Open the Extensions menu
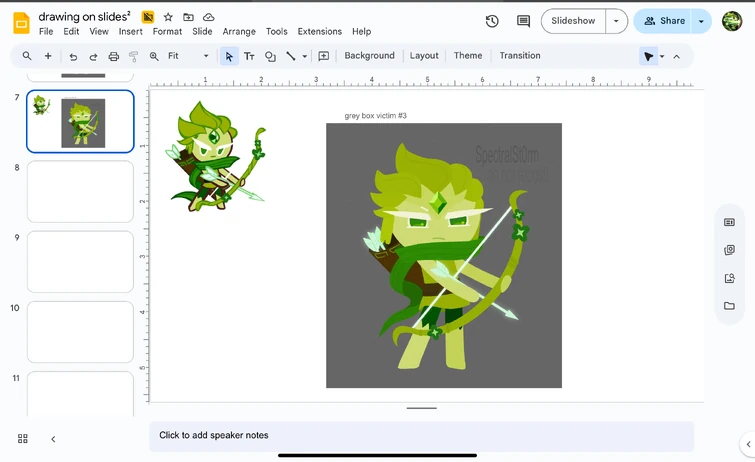This screenshot has width=755, height=462. pyautogui.click(x=319, y=32)
